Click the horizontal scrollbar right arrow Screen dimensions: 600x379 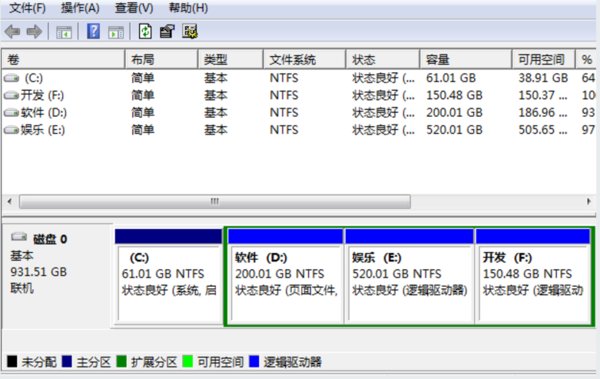[x=589, y=201]
